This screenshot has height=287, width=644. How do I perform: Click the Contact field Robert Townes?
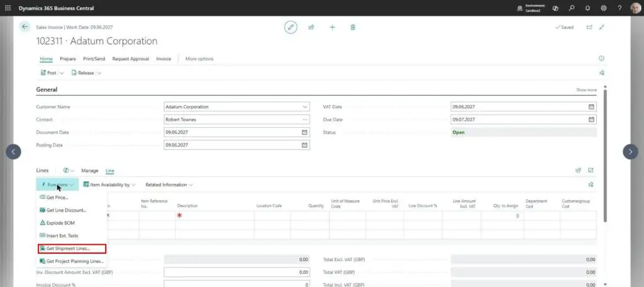236,120
